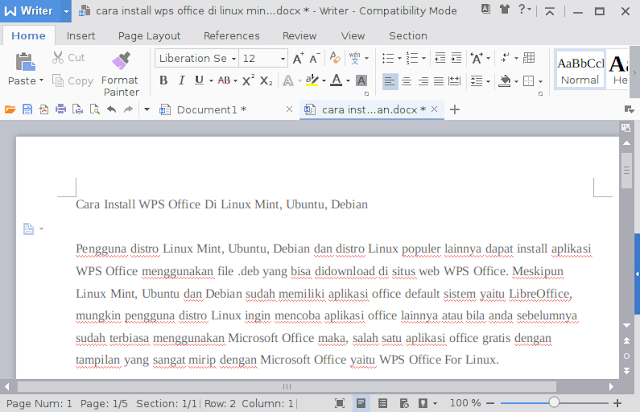Open the font size dropdown
The image size is (640, 412).
282,59
